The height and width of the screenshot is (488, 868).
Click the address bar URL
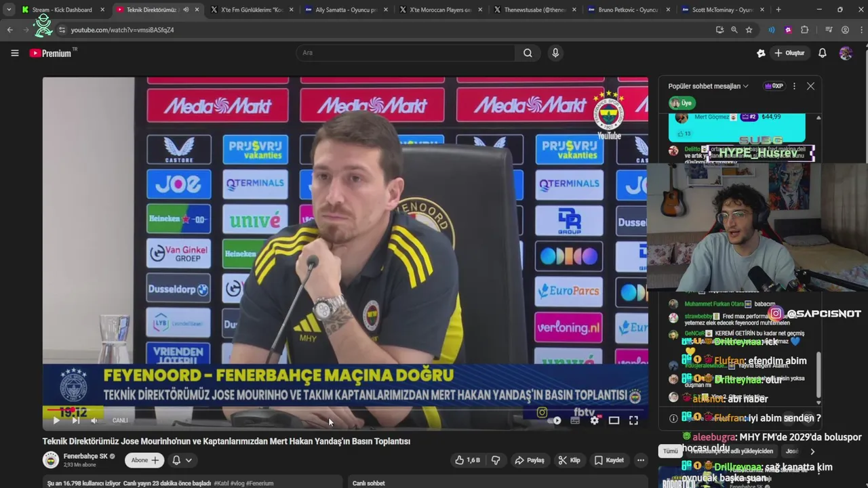[122, 30]
